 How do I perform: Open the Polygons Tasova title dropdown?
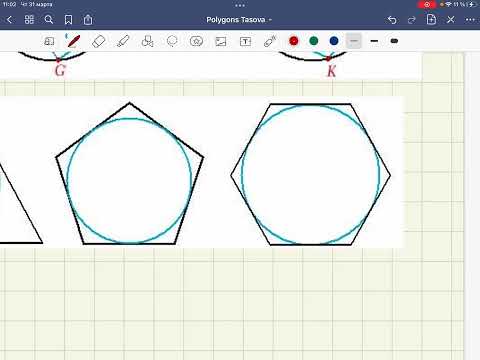(239, 20)
